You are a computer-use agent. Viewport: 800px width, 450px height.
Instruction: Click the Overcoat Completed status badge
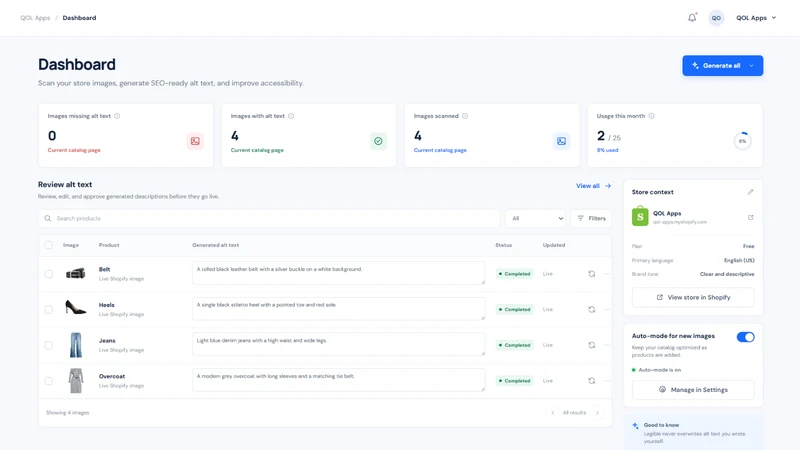click(514, 381)
